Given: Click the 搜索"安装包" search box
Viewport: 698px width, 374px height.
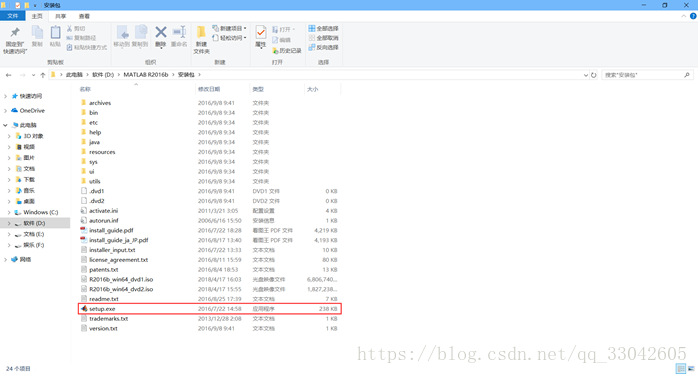Looking at the screenshot, I should (647, 75).
